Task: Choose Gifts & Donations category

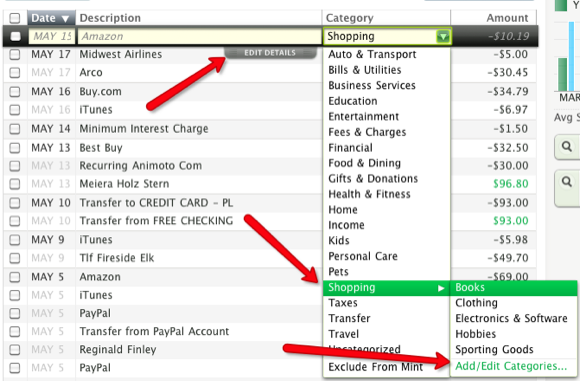Action: coord(373,179)
